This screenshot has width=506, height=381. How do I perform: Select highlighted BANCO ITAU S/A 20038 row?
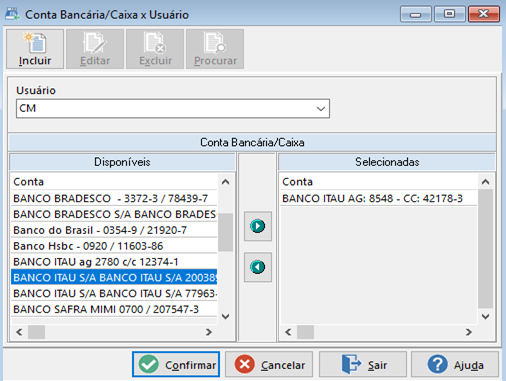coord(114,277)
